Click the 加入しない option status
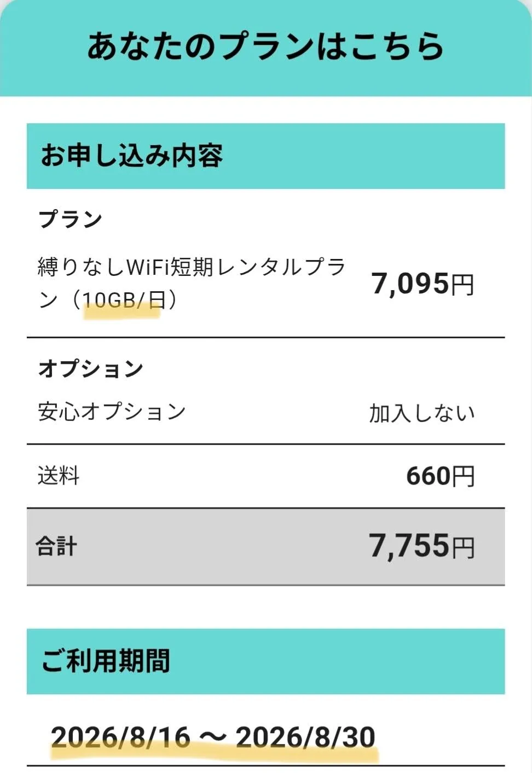532x773 pixels. point(421,413)
